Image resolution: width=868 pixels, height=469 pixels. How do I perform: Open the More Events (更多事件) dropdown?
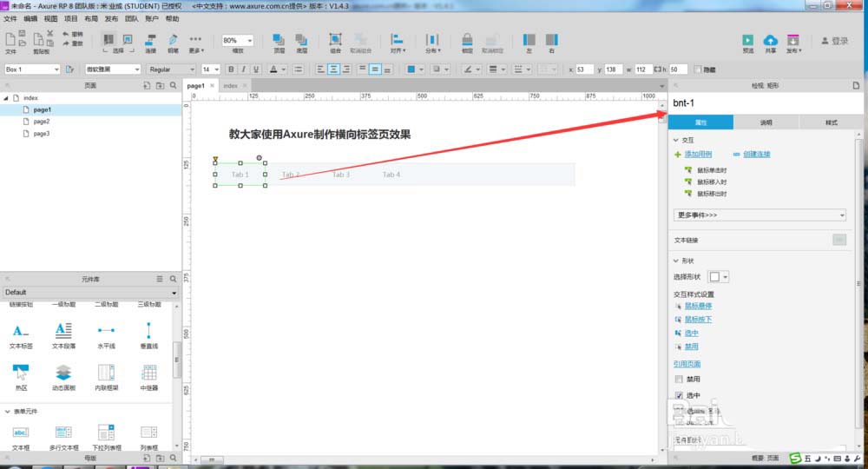(760, 215)
